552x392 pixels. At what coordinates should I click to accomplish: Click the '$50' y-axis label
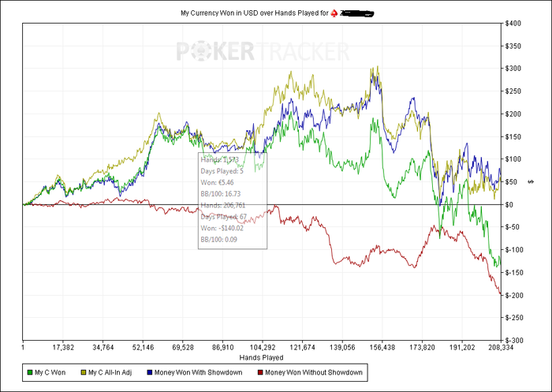coord(512,181)
